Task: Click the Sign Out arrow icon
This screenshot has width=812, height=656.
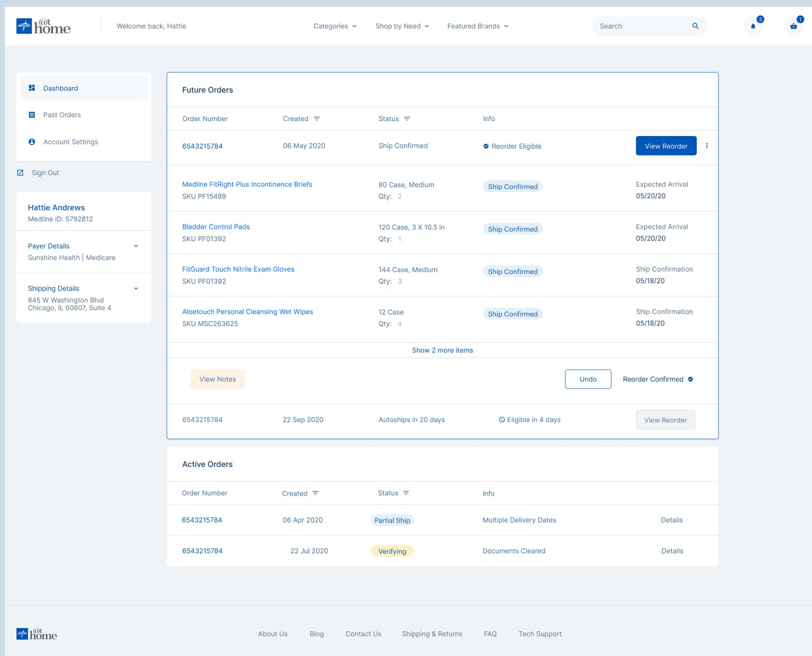Action: click(20, 173)
